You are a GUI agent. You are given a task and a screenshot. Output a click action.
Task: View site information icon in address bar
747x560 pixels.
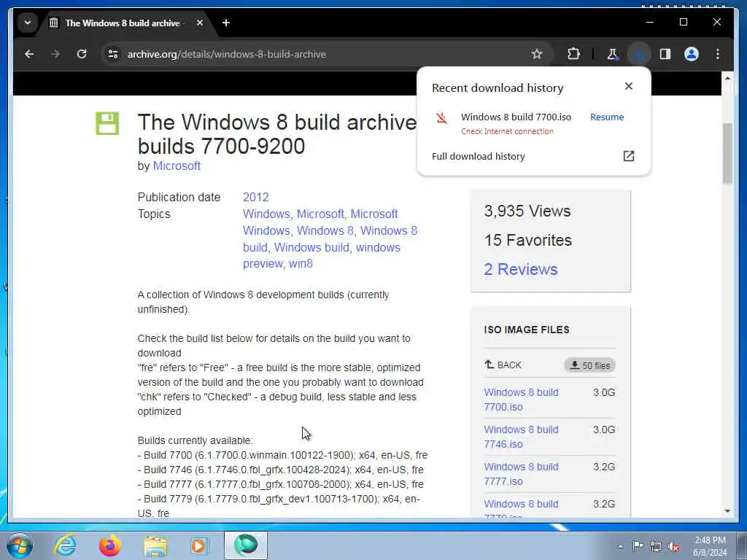[x=113, y=54]
